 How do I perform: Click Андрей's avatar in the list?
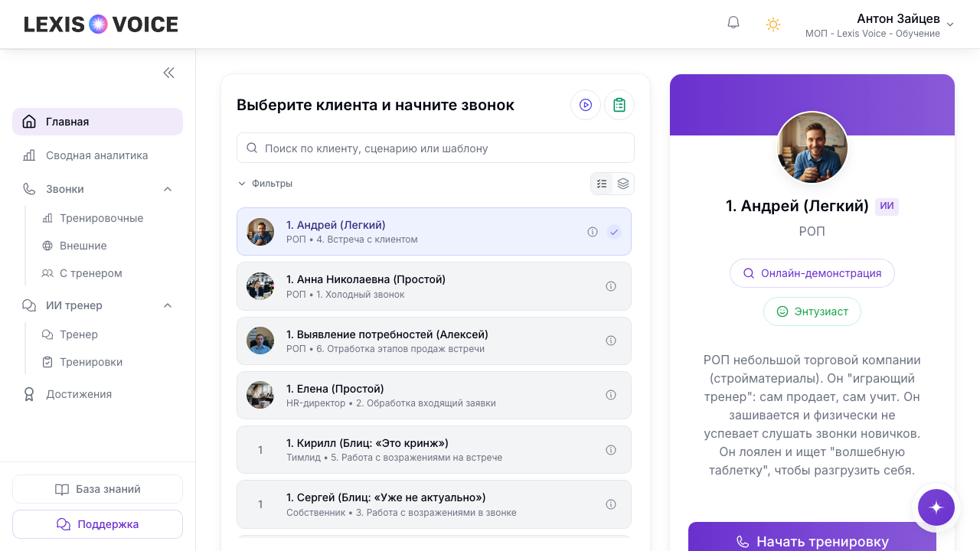[260, 232]
